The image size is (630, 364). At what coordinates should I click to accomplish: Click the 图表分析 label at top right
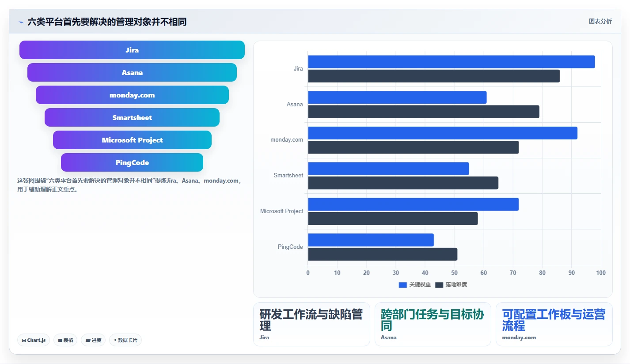(x=600, y=21)
